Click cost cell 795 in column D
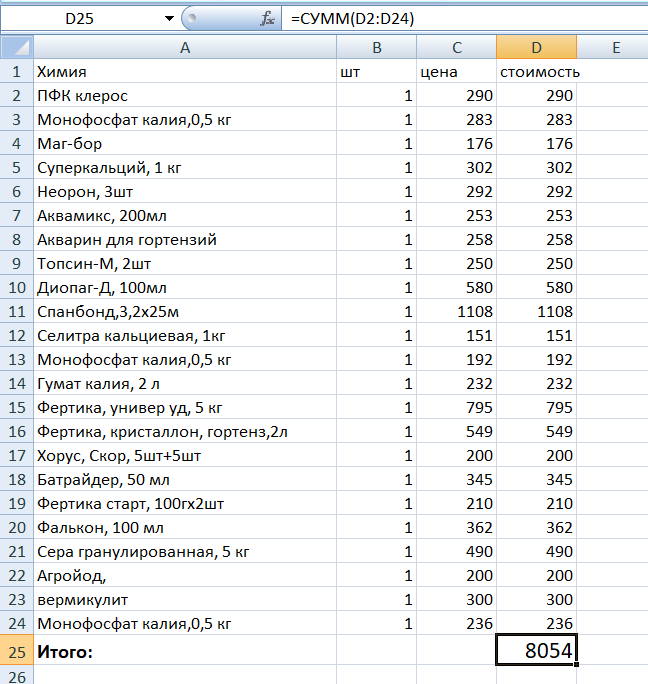 536,407
